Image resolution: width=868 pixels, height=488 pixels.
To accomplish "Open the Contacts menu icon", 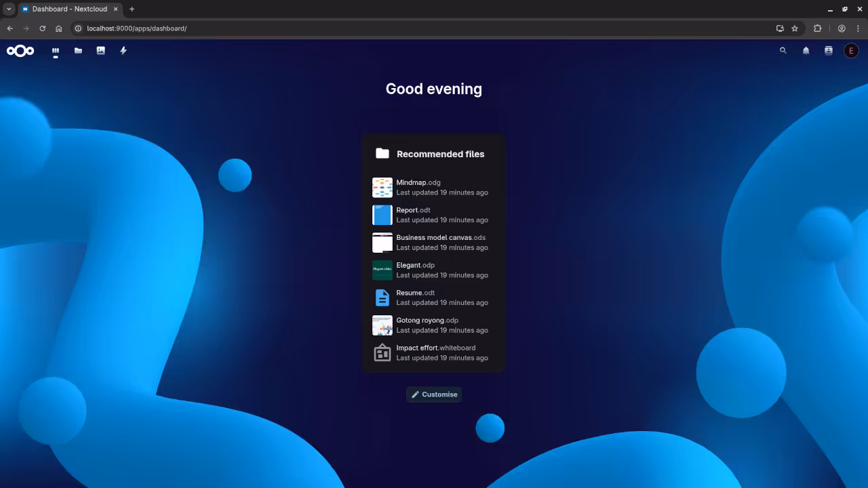I will coord(828,50).
